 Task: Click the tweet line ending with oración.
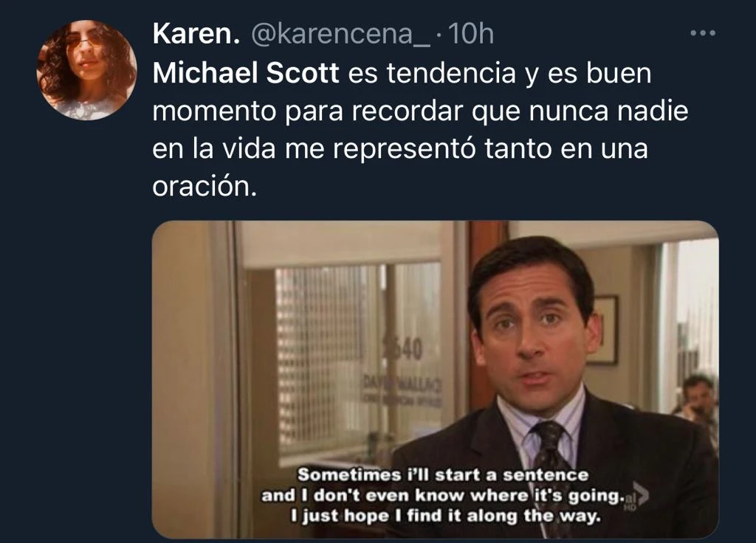pyautogui.click(x=205, y=185)
